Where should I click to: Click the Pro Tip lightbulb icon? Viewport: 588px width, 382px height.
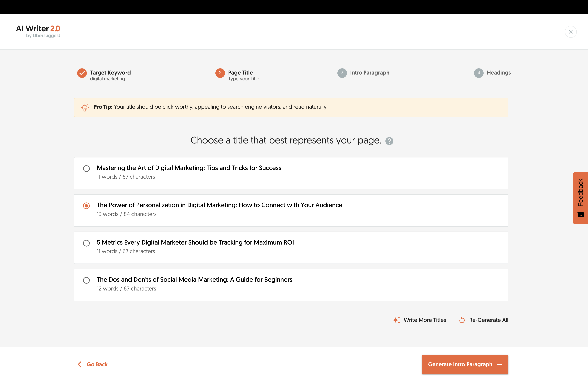coord(84,107)
